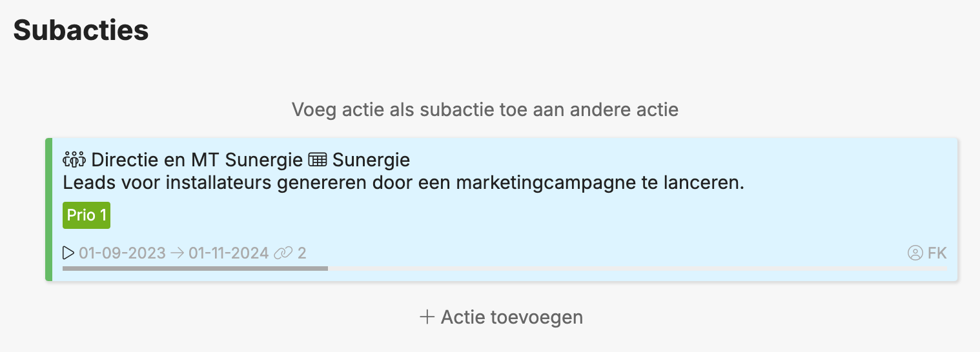Open the Sunergie board label

[371, 159]
